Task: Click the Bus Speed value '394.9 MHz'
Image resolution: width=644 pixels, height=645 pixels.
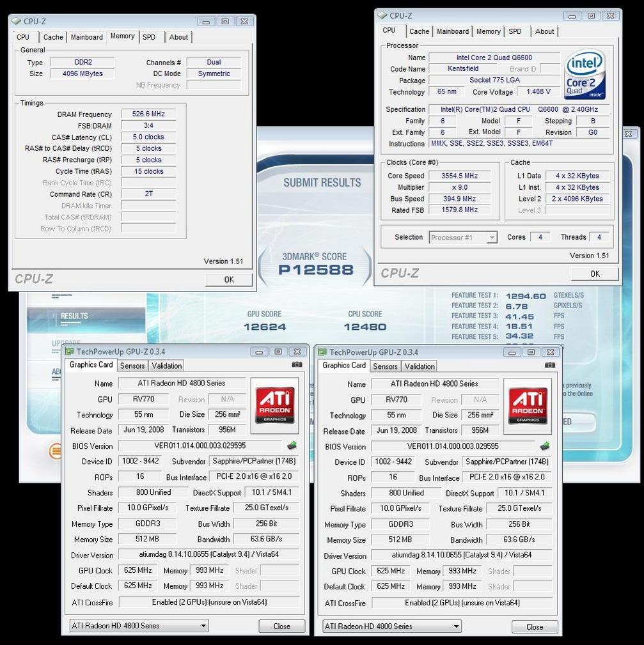Action: click(460, 199)
